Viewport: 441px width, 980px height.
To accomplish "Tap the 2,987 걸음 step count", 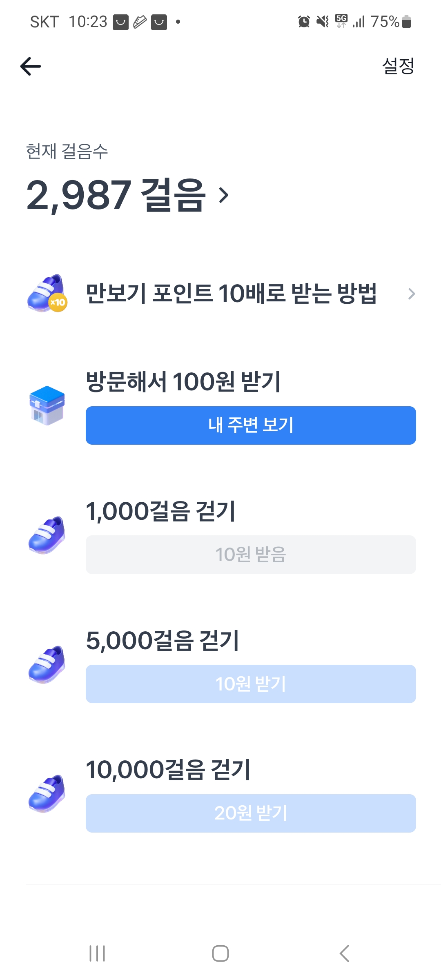I will point(116,195).
